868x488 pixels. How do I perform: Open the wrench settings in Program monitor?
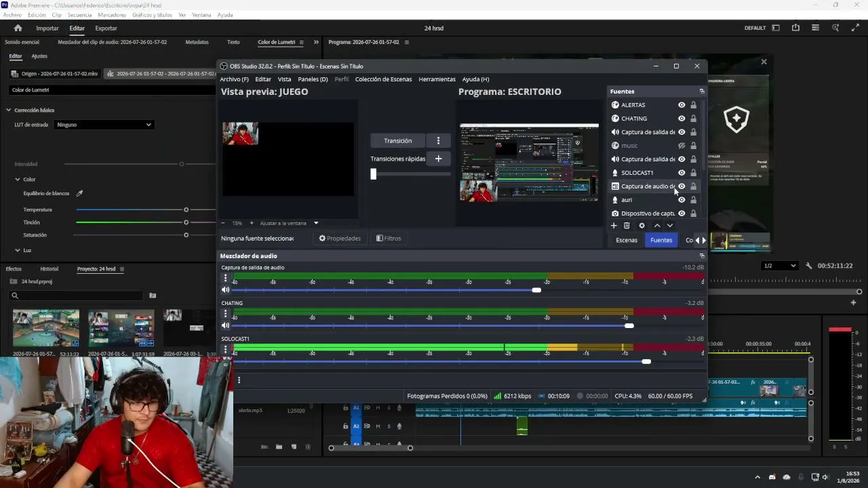(808, 266)
